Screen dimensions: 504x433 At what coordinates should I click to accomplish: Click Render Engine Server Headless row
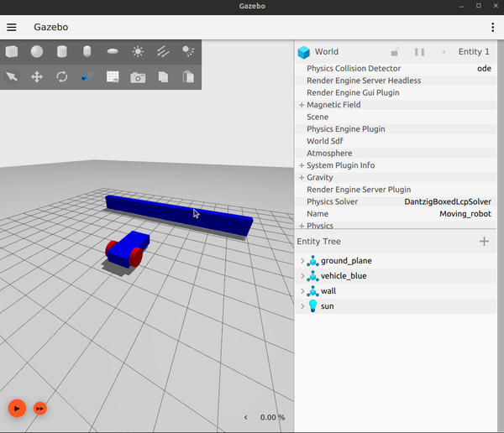pyautogui.click(x=396, y=81)
